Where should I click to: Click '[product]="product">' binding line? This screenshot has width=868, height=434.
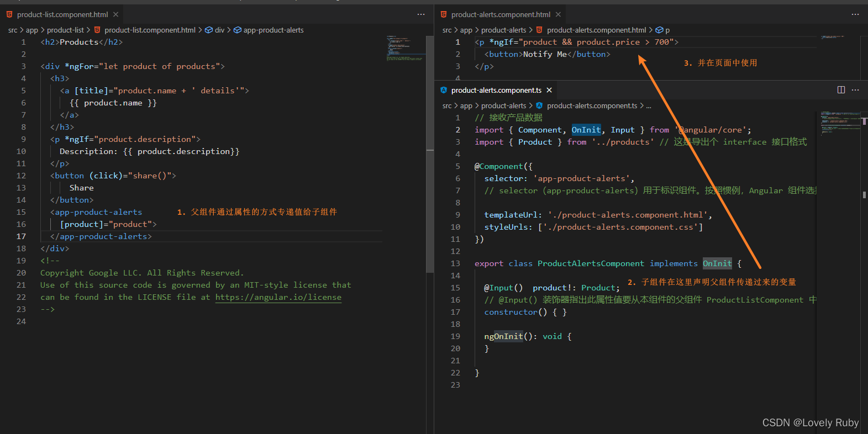(108, 224)
